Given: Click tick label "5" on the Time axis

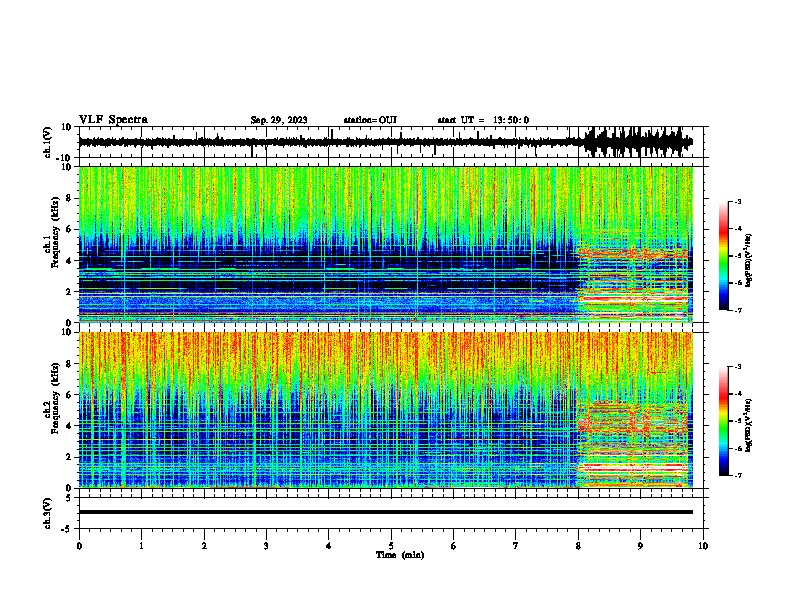Looking at the screenshot, I should (x=391, y=546).
